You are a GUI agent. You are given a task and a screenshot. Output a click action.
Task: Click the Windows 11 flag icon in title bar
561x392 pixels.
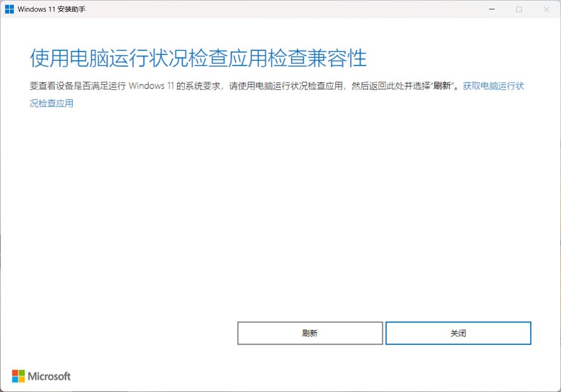[10, 9]
